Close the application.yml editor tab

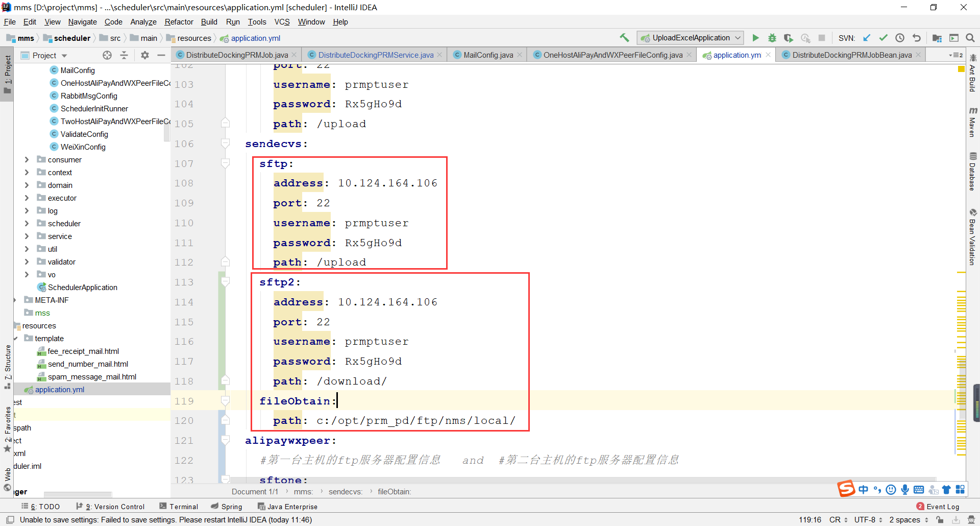[x=768, y=55]
